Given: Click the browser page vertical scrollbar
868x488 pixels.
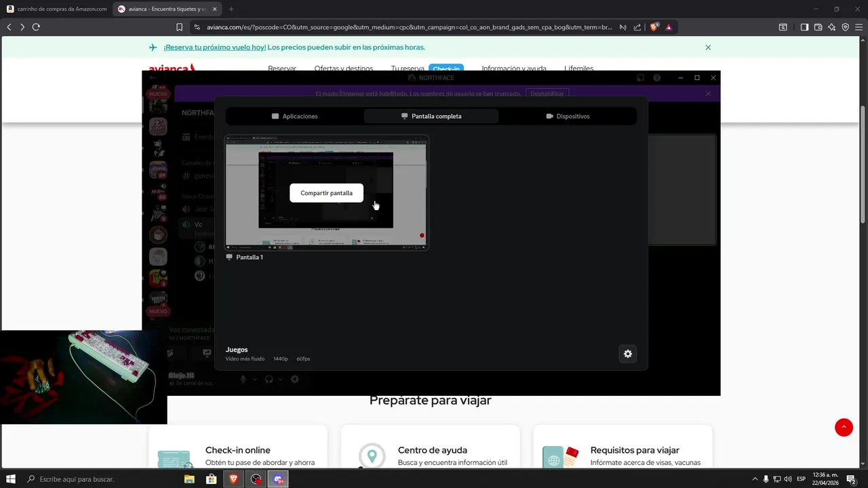Looking at the screenshot, I should click(863, 164).
